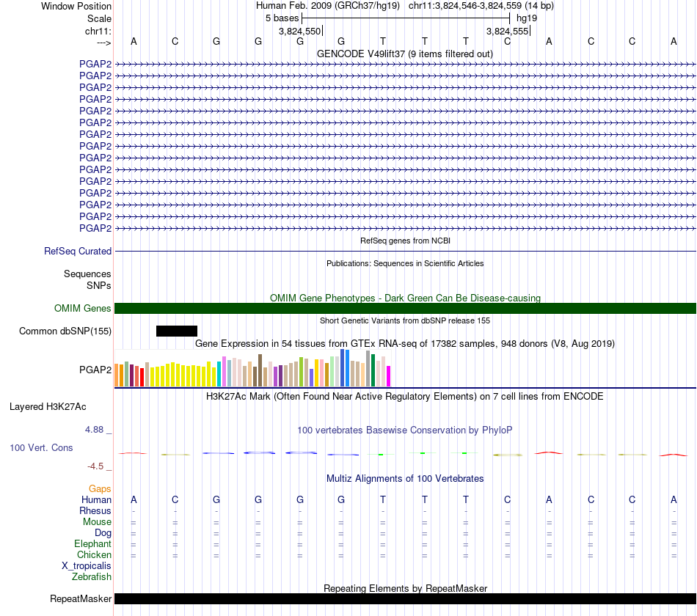Click the orange Gaps label

point(100,489)
